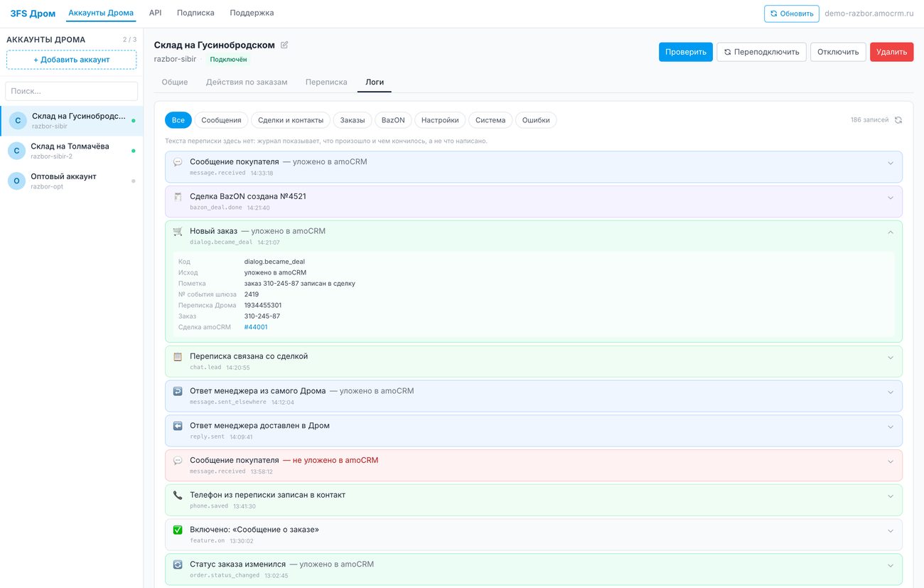Screen dimensions: 924x588
Task: Click the edit pencil icon beside the account title
Action: point(284,45)
